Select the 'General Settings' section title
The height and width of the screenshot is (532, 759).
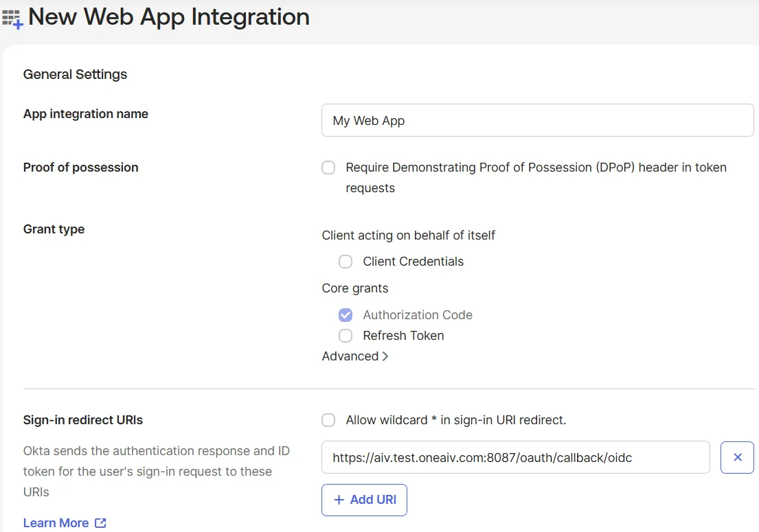[x=75, y=74]
